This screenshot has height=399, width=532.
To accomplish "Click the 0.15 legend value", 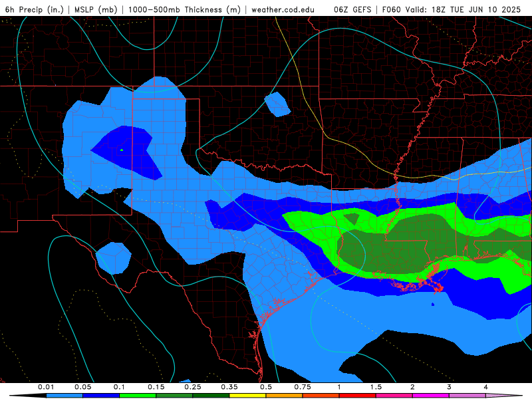I will click(156, 387).
